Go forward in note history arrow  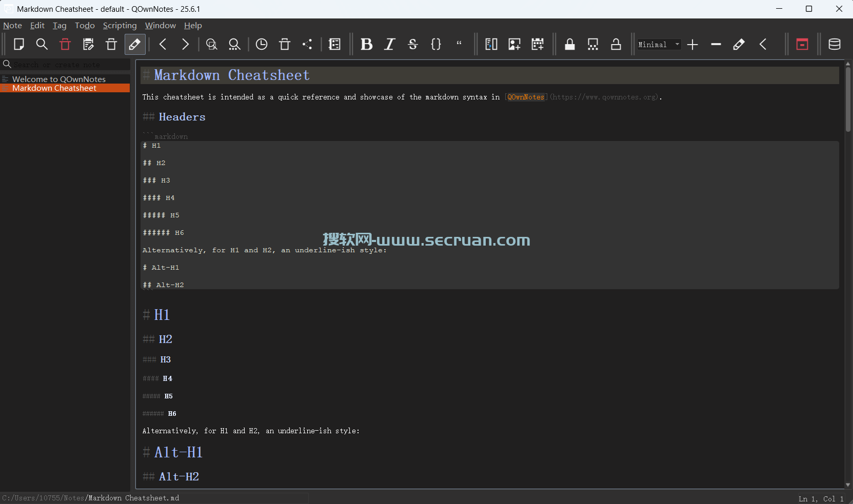pos(186,45)
